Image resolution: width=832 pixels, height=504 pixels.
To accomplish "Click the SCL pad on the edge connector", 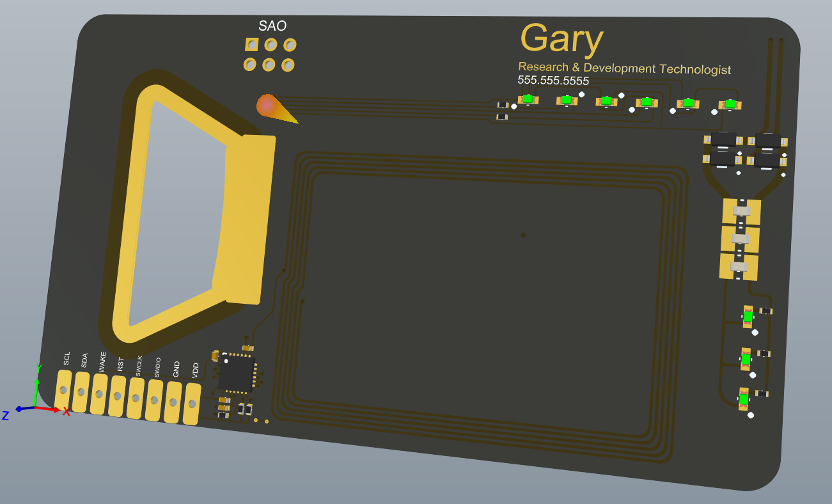I will [63, 390].
